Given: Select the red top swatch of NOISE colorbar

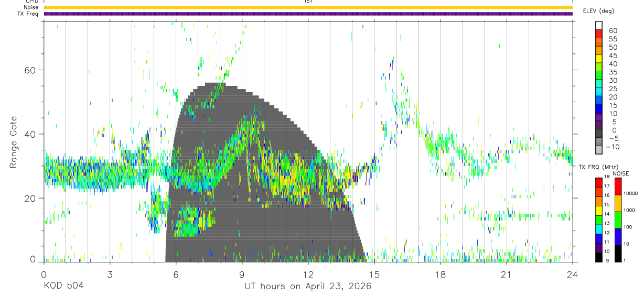Looking at the screenshot, I should pos(618,186).
